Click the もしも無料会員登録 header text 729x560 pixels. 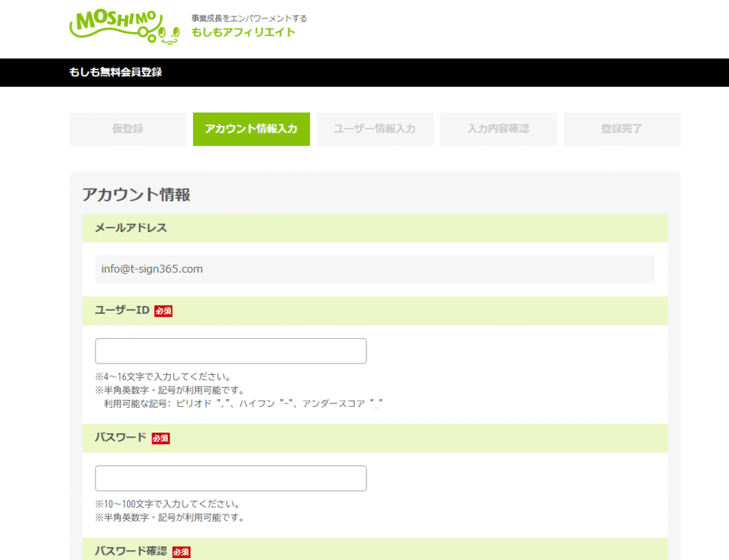(115, 72)
